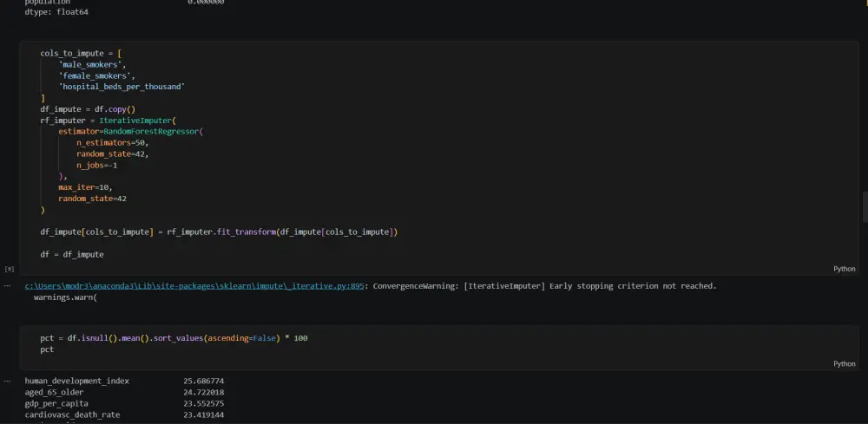868x424 pixels.
Task: Select the 25.686774 output value
Action: pos(204,381)
